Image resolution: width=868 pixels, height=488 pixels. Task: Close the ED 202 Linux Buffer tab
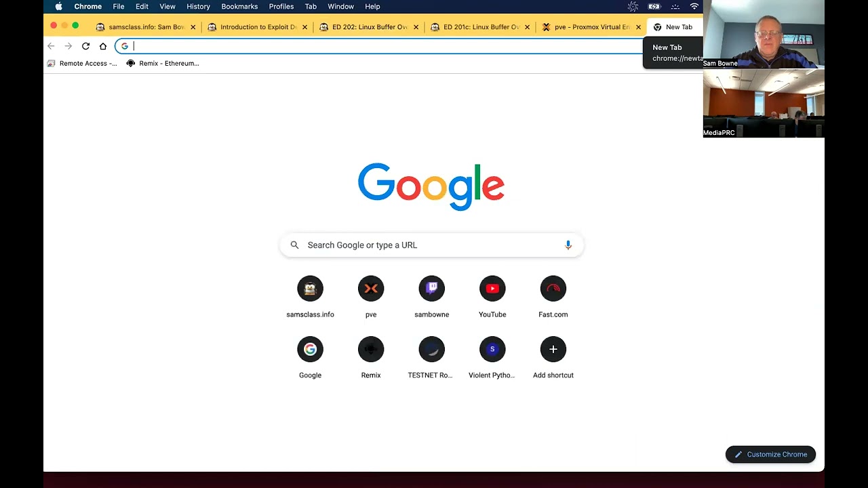pos(416,27)
